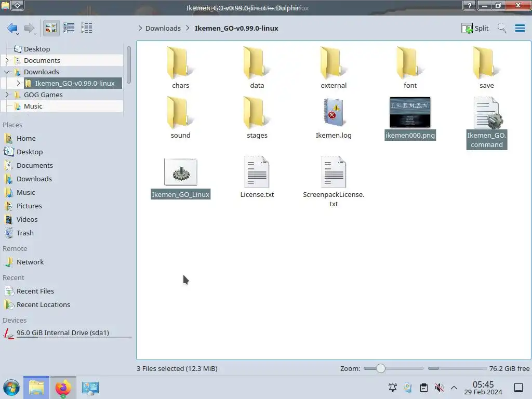Expand the Documents tree node
This screenshot has width=532, height=399.
coord(7,60)
